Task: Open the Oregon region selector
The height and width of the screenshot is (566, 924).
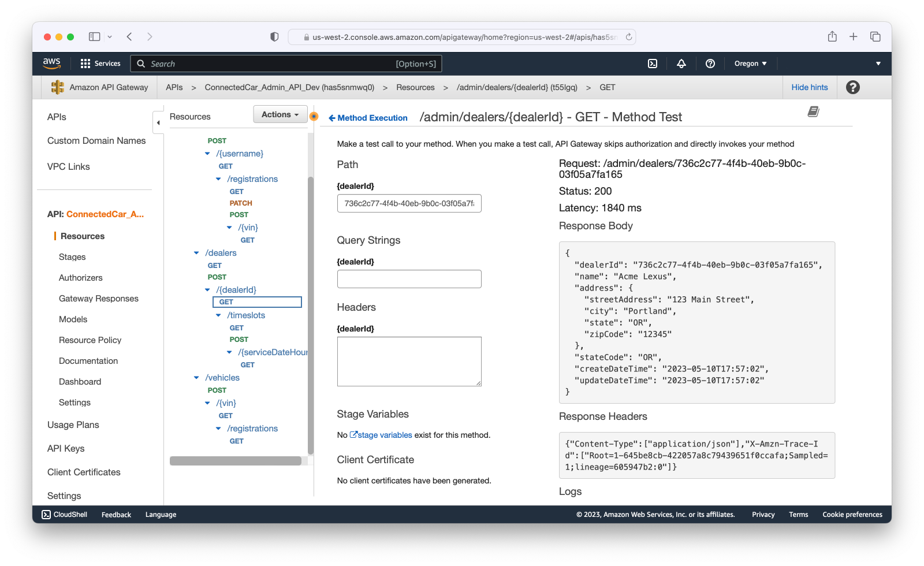Action: [750, 64]
